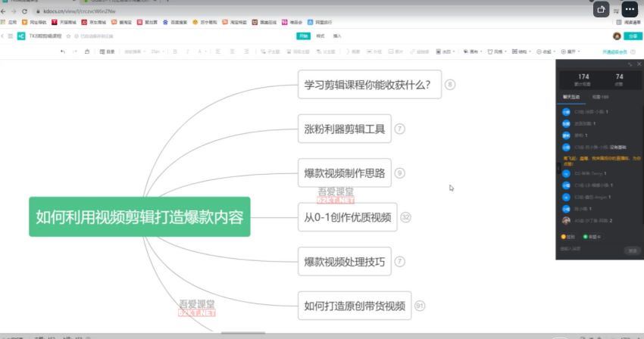
Task: Click the undo arrow in the toolbar
Action: [x=62, y=51]
